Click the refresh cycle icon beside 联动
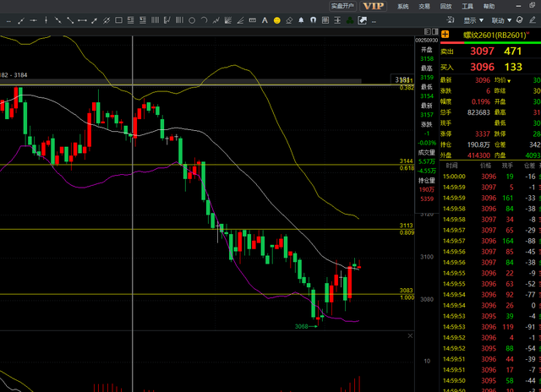This screenshot has height=392, width=541. [x=520, y=20]
